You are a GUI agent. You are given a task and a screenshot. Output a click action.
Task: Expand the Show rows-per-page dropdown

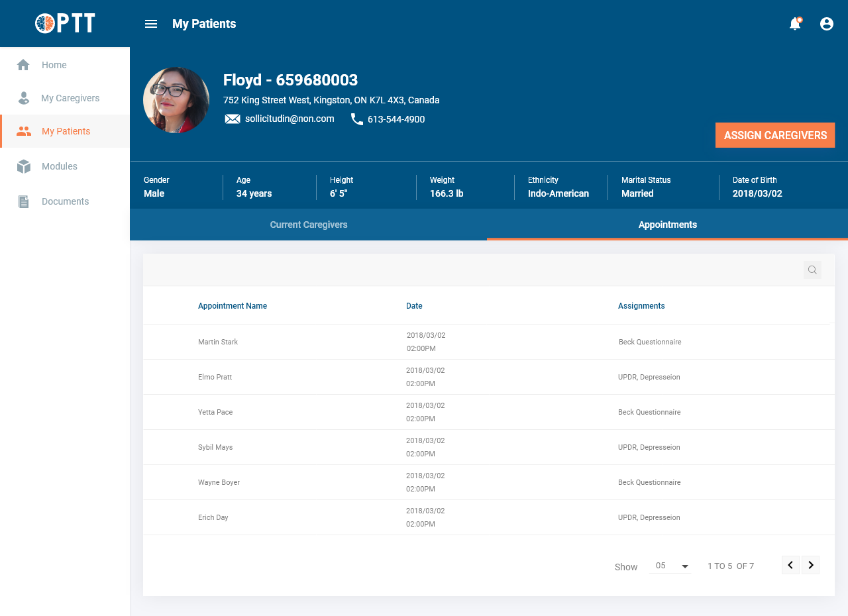[x=672, y=566]
